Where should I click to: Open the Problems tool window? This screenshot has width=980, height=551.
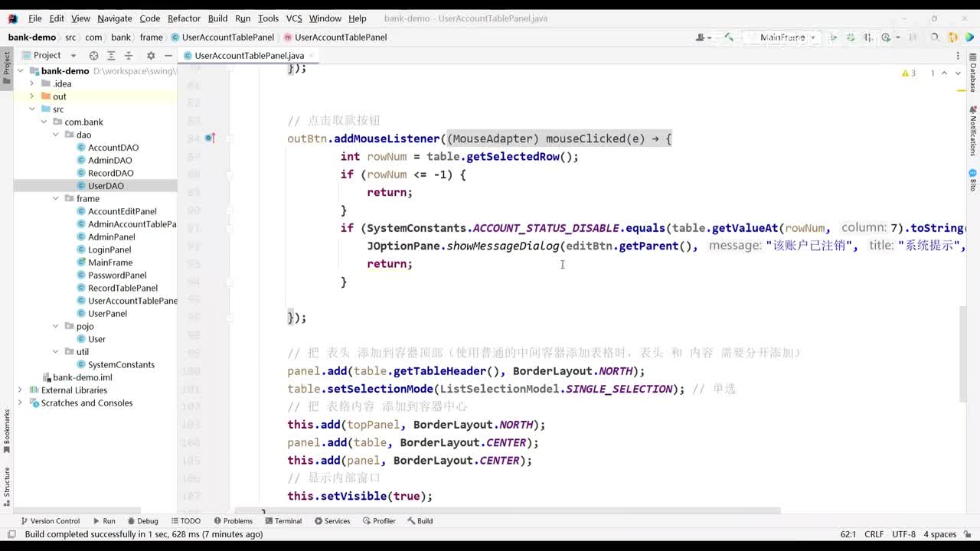[x=232, y=521]
